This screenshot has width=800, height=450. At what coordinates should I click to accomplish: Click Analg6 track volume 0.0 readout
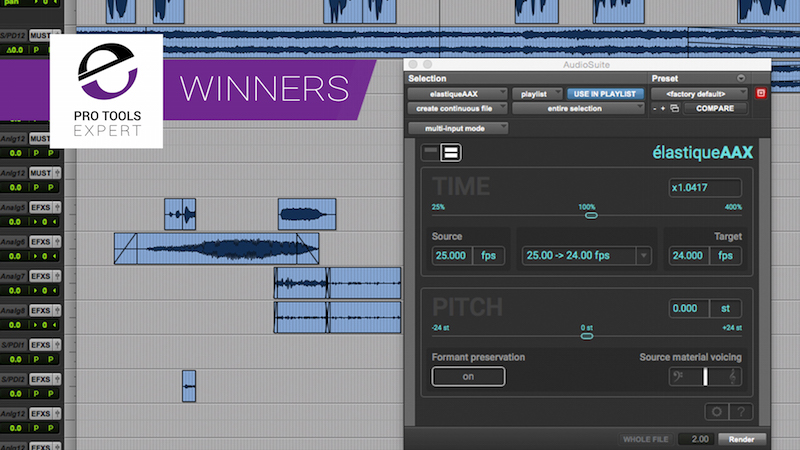point(15,256)
